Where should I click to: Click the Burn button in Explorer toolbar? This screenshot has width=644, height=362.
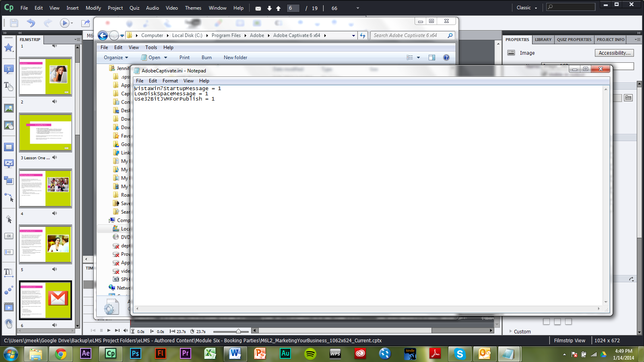pyautogui.click(x=206, y=58)
